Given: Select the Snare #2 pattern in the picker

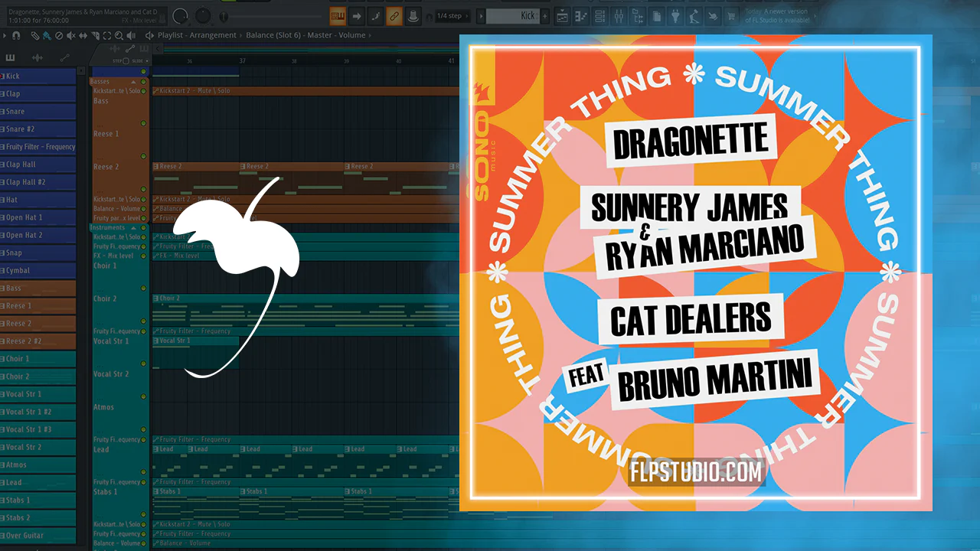Looking at the screenshot, I should pos(38,129).
